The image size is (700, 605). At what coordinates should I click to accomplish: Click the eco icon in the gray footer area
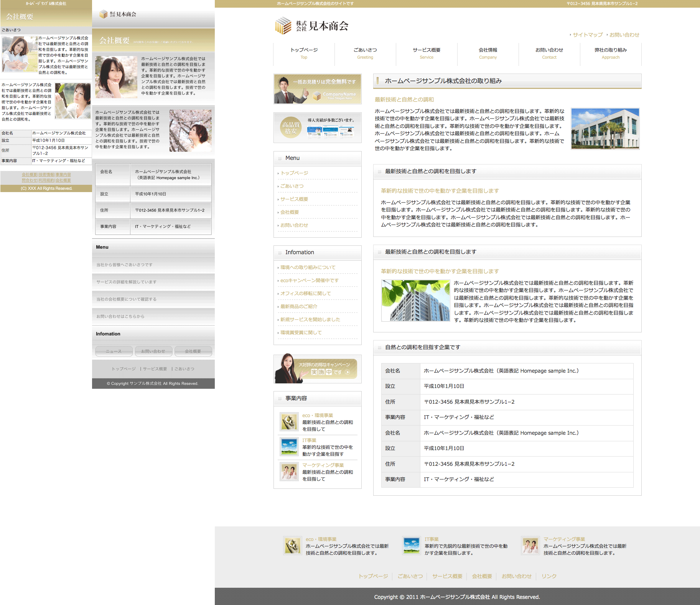(292, 546)
